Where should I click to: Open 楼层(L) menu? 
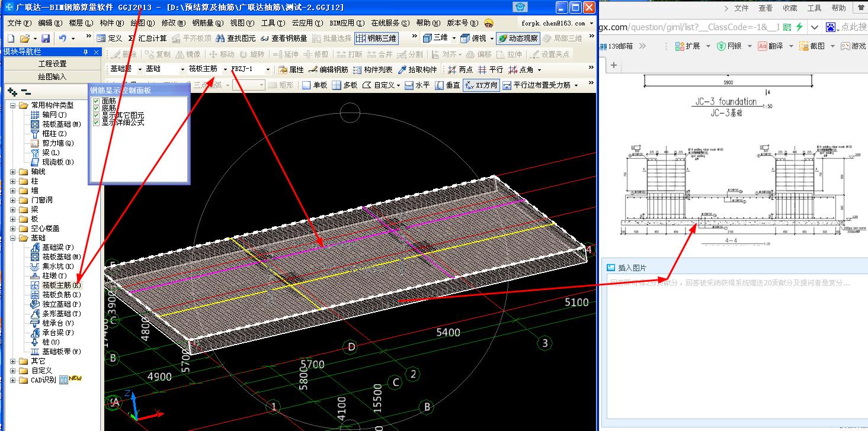(x=81, y=23)
